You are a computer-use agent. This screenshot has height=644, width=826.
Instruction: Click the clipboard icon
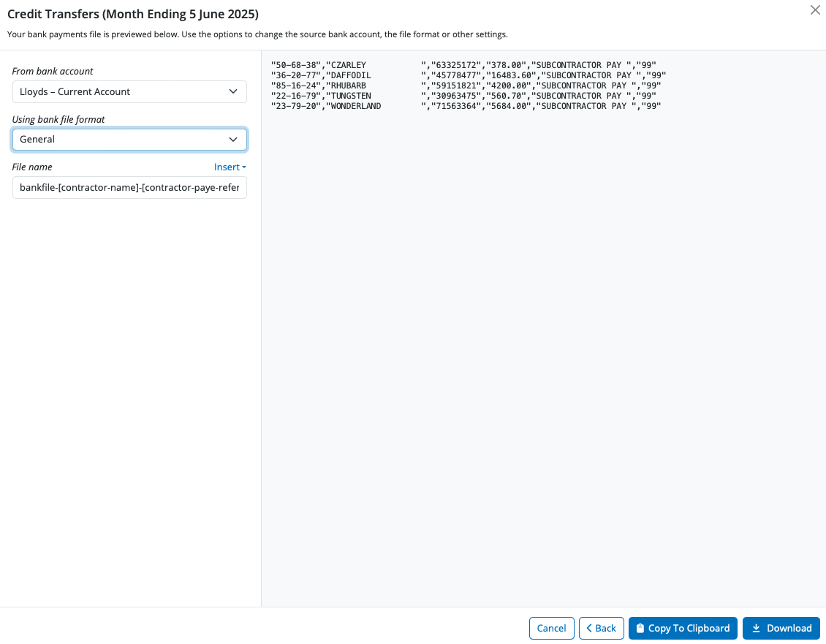tap(640, 628)
